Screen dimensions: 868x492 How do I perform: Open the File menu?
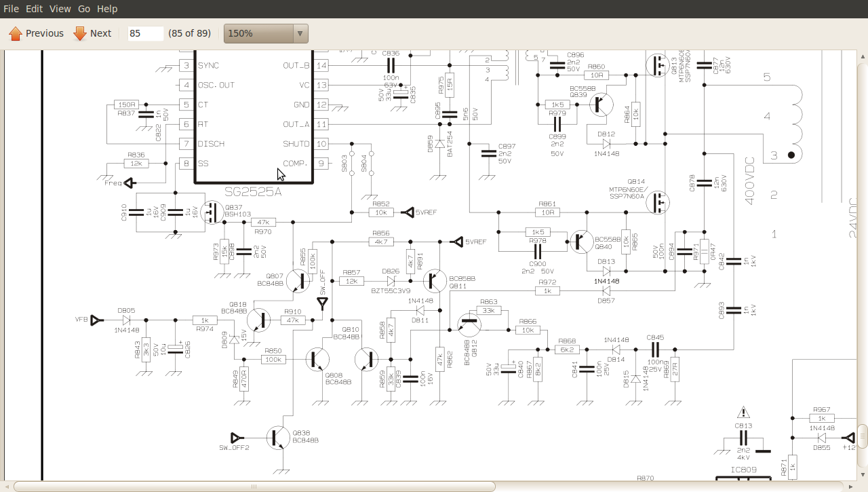point(11,9)
